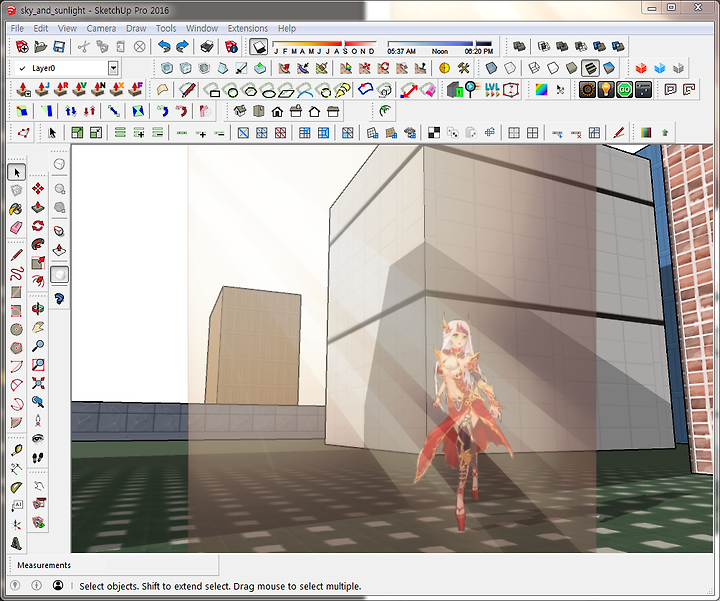Click the lightbulb render icon
The height and width of the screenshot is (601, 720).
coord(606,90)
